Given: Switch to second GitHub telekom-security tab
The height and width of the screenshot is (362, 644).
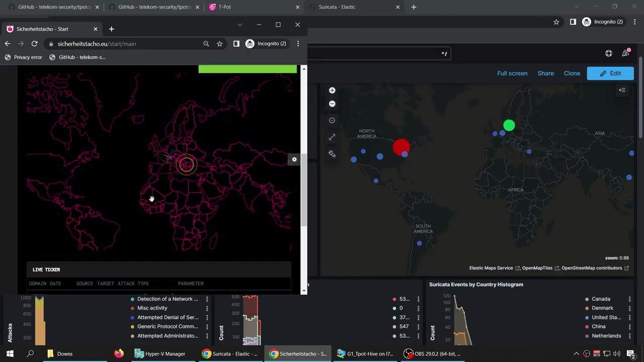Looking at the screenshot, I should pyautogui.click(x=153, y=7).
